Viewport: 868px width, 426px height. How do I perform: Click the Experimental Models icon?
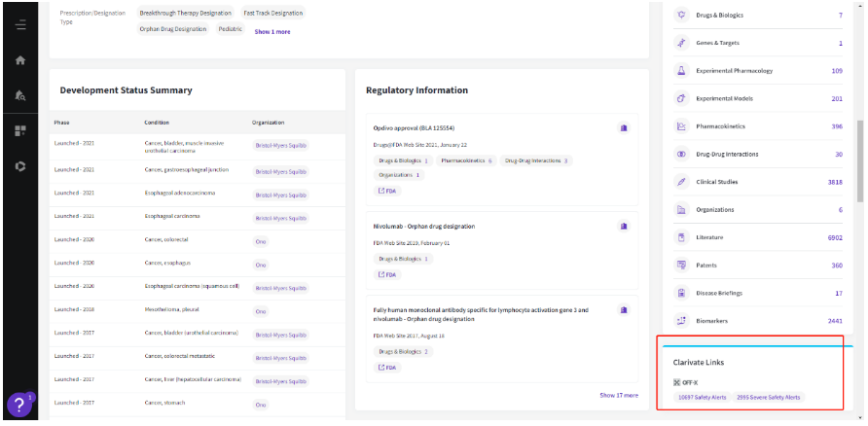click(x=681, y=98)
